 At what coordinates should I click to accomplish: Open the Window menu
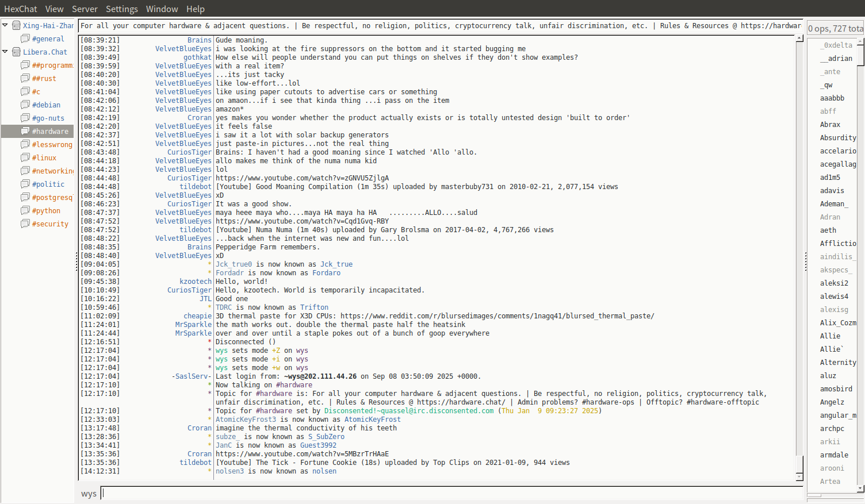pyautogui.click(x=162, y=9)
